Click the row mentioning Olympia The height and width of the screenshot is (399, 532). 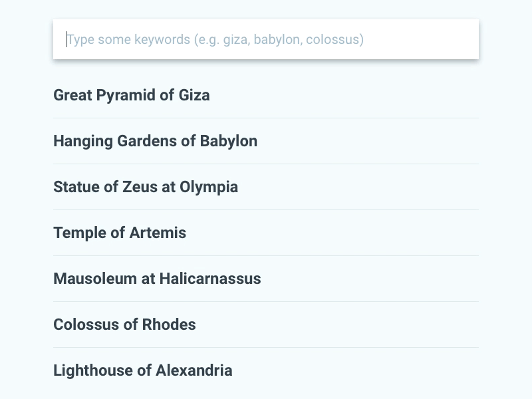tap(146, 187)
